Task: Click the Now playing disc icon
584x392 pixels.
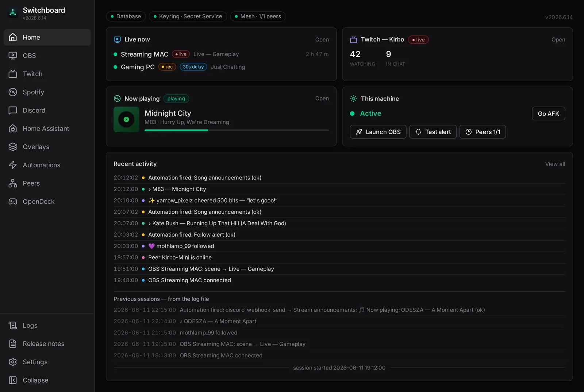Action: [x=117, y=98]
